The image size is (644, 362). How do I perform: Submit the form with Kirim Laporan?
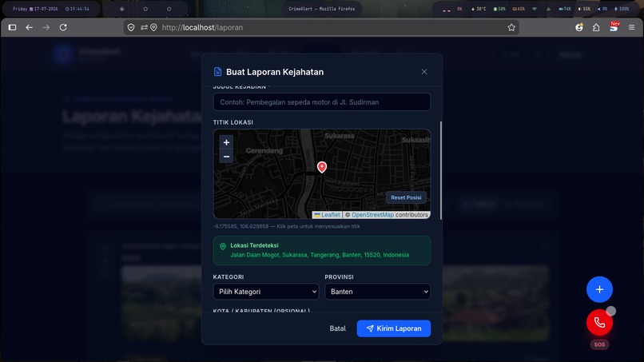(393, 328)
